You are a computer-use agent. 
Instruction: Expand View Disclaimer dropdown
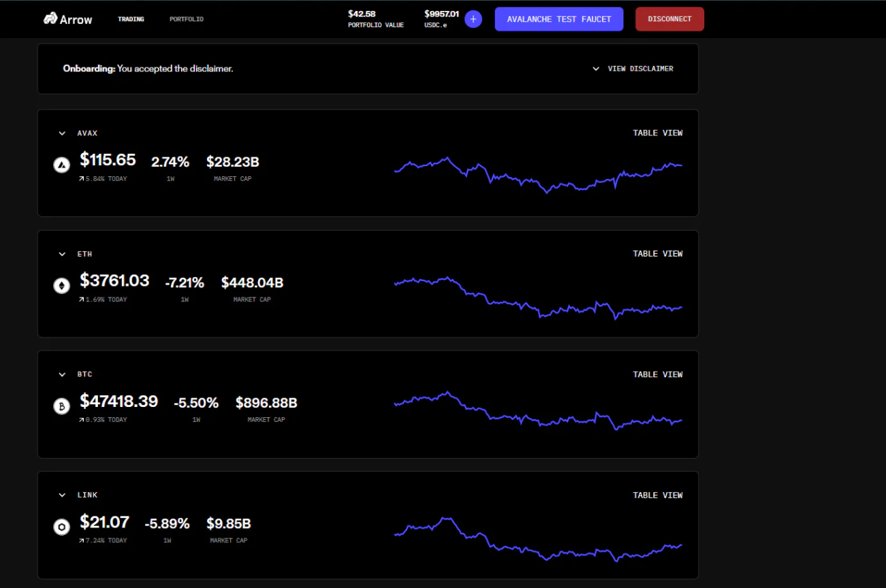[x=633, y=69]
